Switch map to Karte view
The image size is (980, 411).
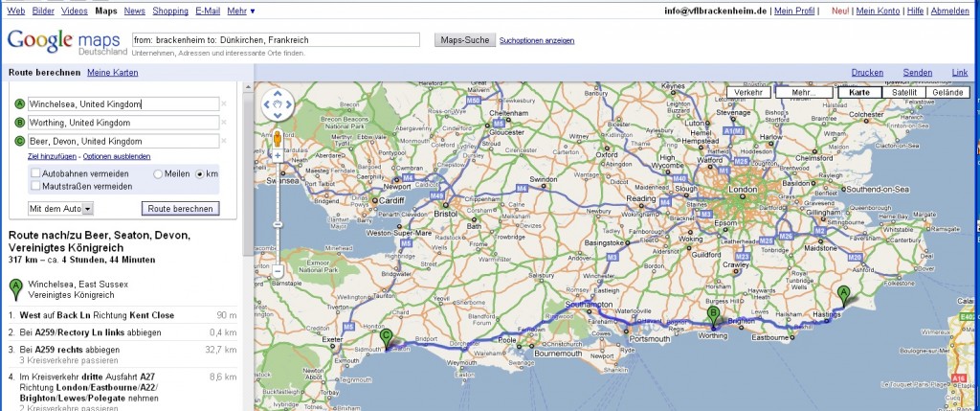click(859, 93)
